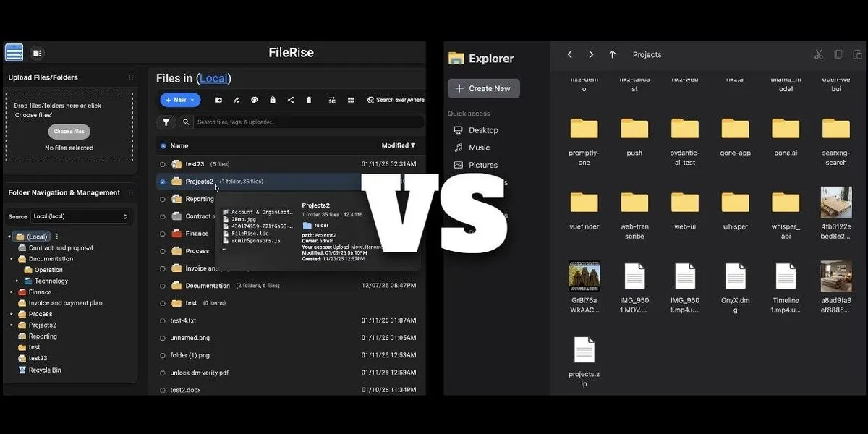Go to Desktop in Explorer sidebar
Image resolution: width=868 pixels, height=434 pixels.
click(x=482, y=130)
